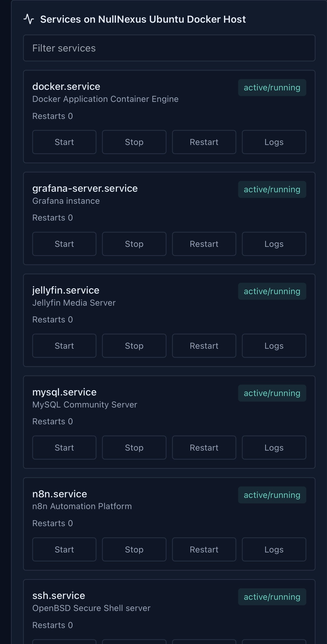This screenshot has height=644, width=327.
Task: View Logs for n8n.service
Action: pos(274,549)
